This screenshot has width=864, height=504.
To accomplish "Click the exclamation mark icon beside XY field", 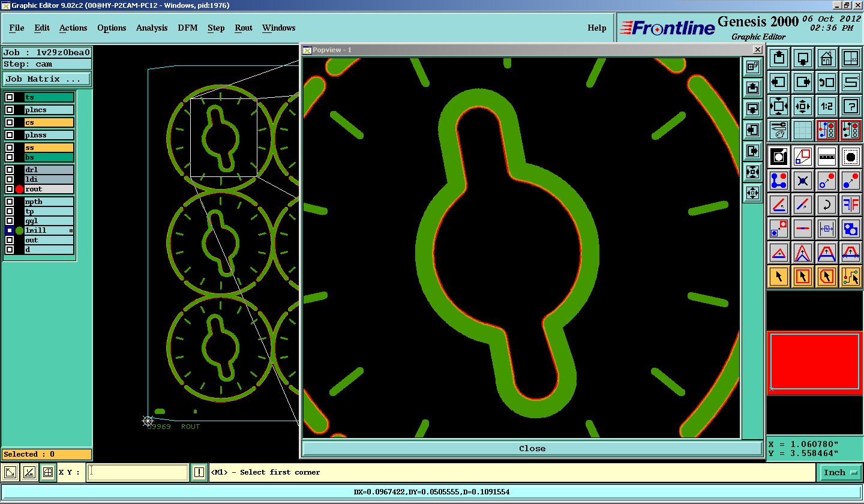I will coord(199,472).
